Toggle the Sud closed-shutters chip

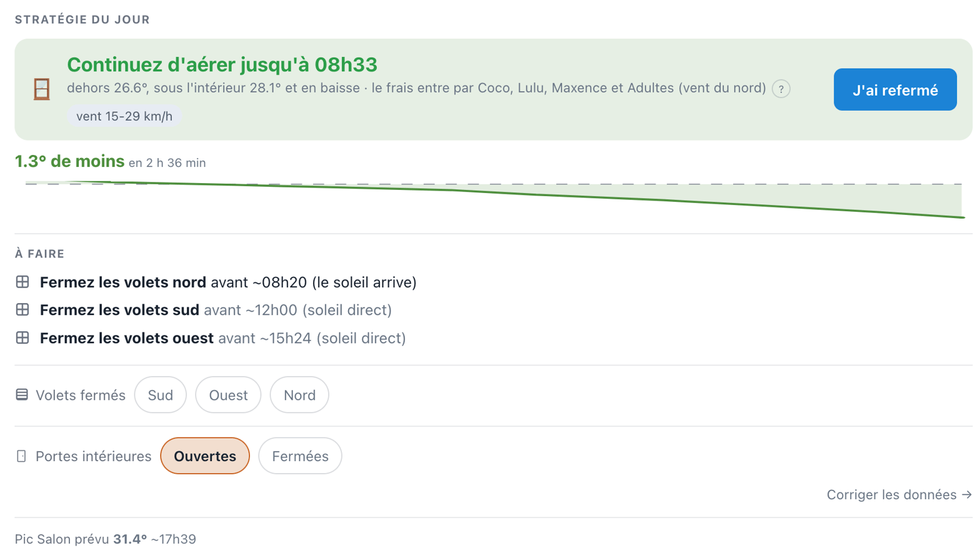coord(161,395)
